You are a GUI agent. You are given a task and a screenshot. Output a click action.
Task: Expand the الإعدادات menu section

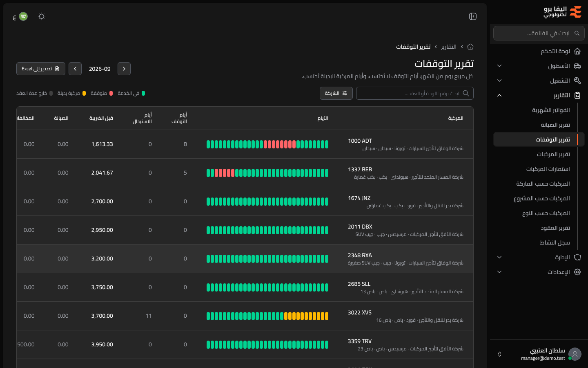[499, 272]
